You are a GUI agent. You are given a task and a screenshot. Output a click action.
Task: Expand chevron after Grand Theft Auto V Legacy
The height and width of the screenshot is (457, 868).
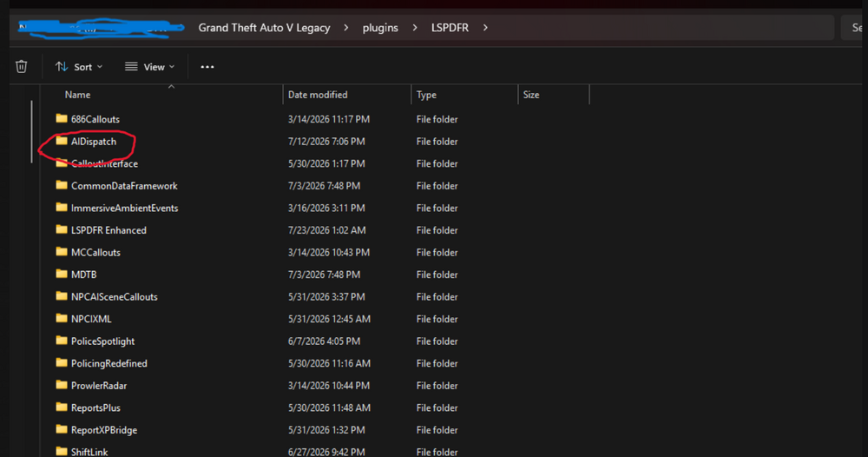coord(346,28)
